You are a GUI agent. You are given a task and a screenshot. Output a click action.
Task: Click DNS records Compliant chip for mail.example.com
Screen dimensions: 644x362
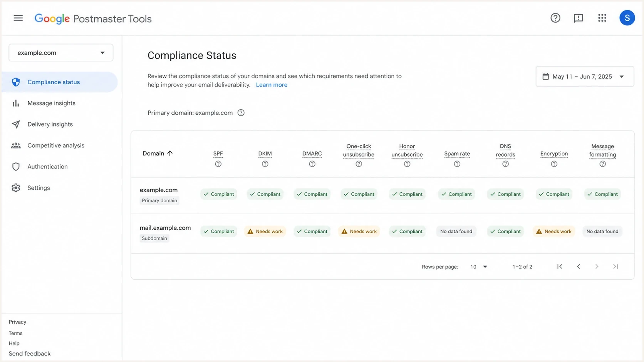tap(505, 231)
